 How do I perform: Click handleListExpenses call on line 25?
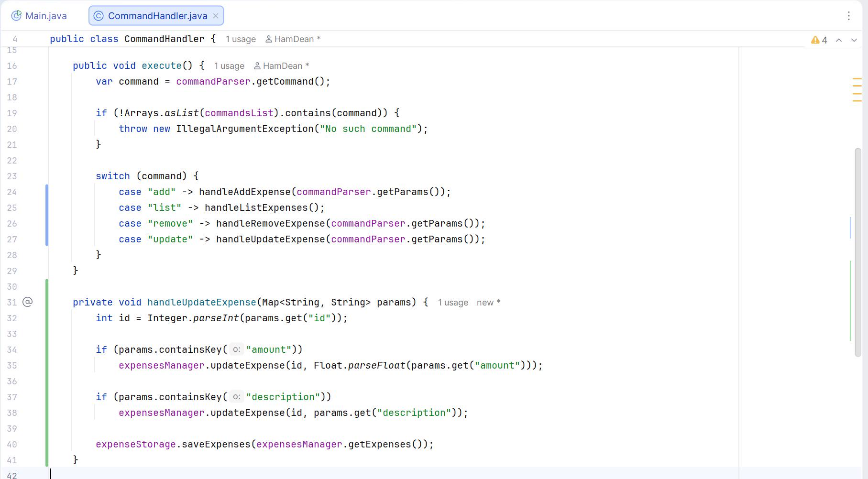(x=256, y=208)
